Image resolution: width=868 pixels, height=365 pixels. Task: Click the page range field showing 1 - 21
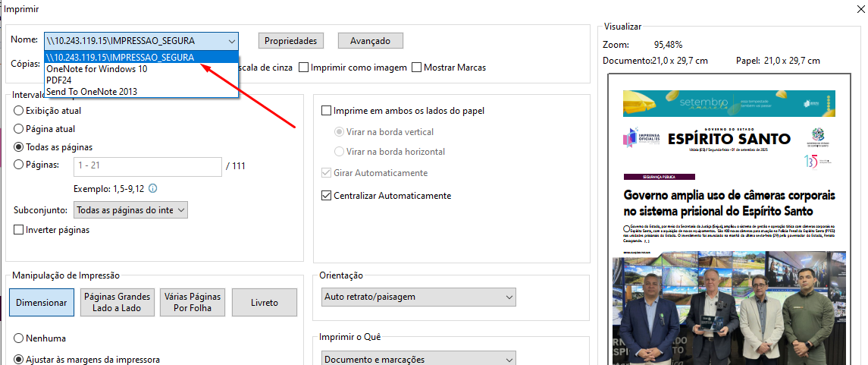click(147, 165)
